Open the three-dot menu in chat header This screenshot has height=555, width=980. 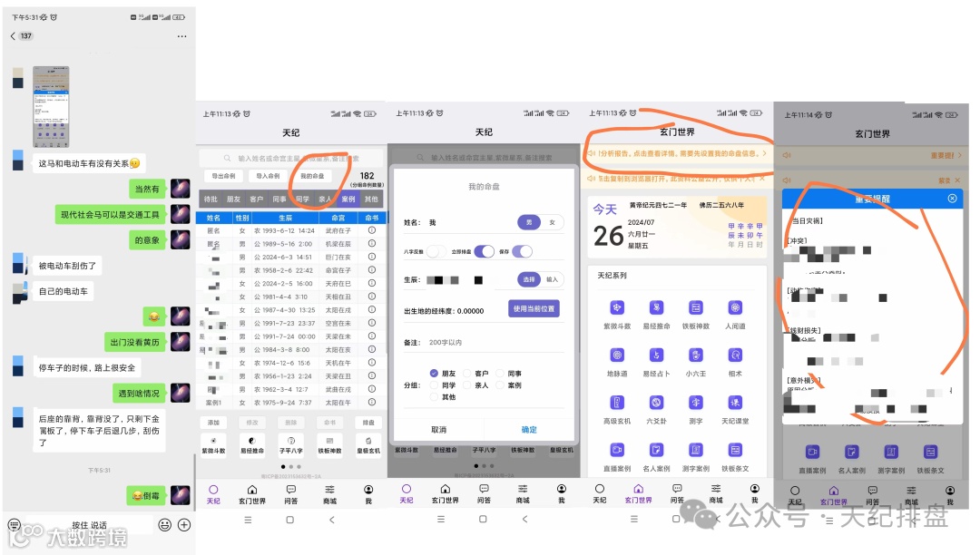tap(181, 36)
